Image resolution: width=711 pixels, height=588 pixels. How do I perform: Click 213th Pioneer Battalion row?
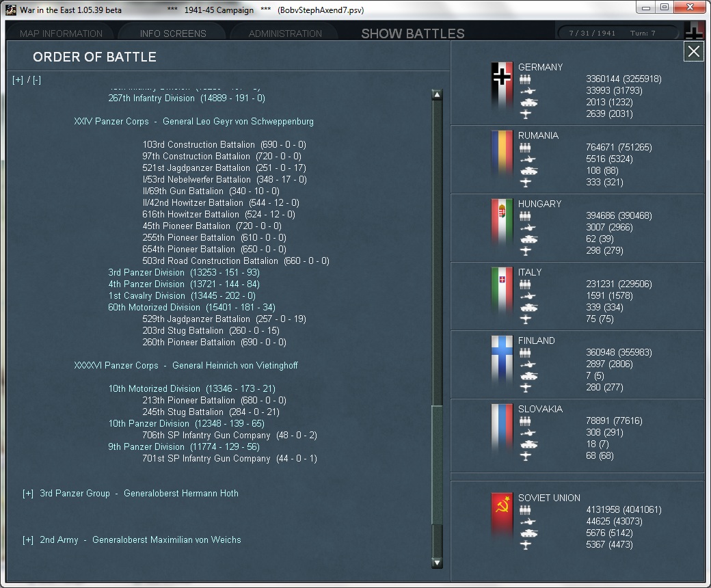214,401
